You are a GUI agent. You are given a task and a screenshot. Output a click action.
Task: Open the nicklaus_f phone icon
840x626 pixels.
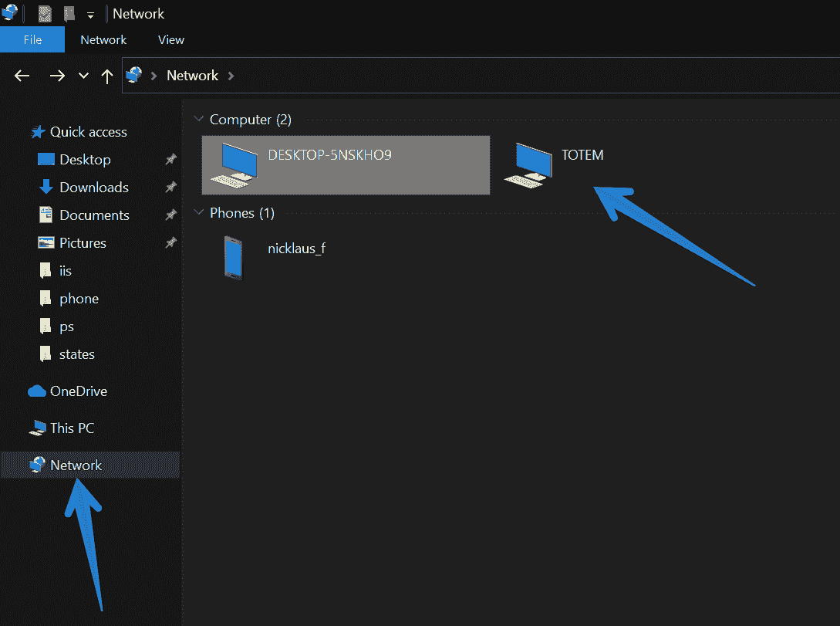pos(233,257)
